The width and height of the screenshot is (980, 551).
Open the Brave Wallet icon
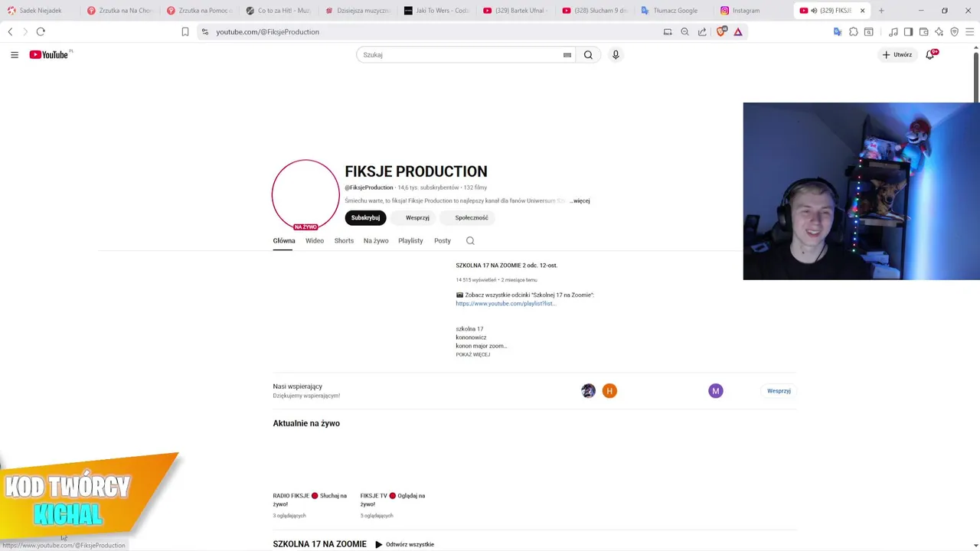click(923, 31)
